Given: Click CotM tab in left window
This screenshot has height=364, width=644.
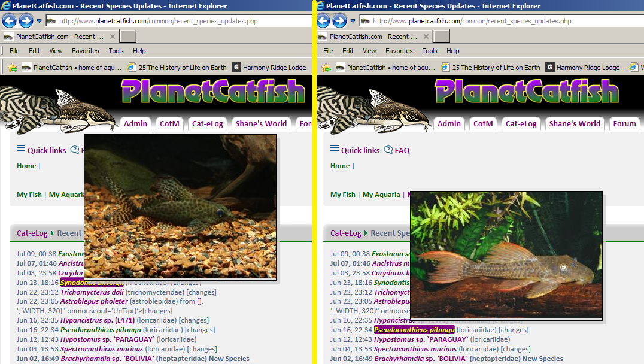Looking at the screenshot, I should tap(169, 124).
